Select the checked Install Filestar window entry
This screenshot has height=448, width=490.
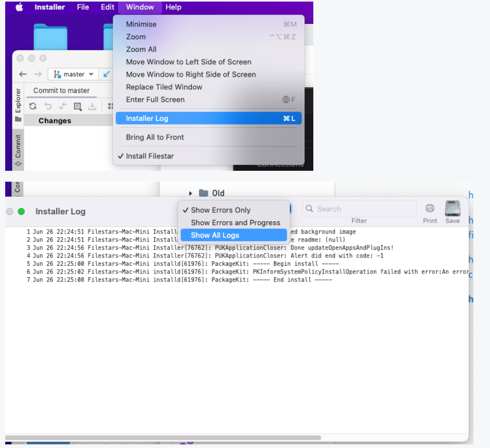coord(208,156)
